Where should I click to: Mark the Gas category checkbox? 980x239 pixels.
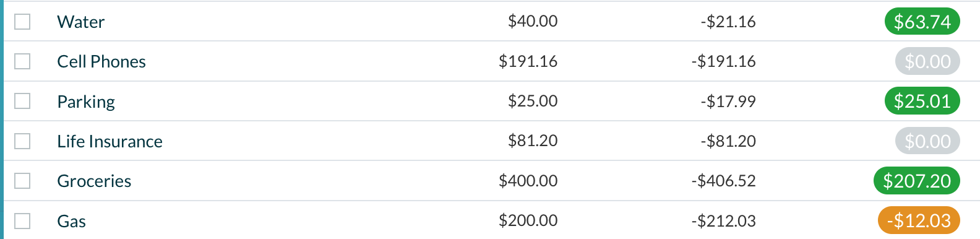coord(22,221)
